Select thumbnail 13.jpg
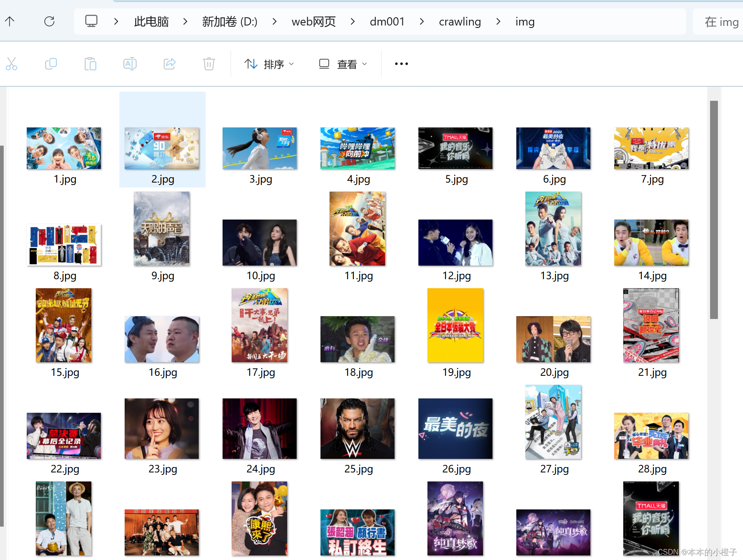743x560 pixels. (553, 229)
